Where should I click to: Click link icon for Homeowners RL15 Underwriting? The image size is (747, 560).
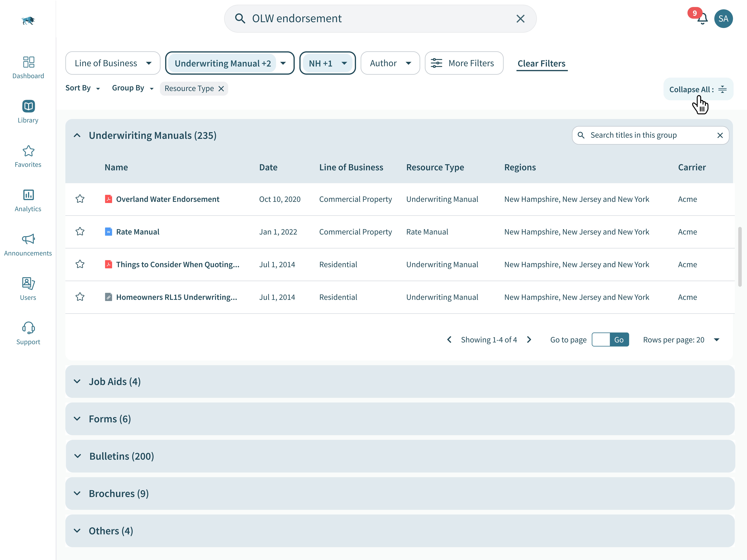click(108, 297)
